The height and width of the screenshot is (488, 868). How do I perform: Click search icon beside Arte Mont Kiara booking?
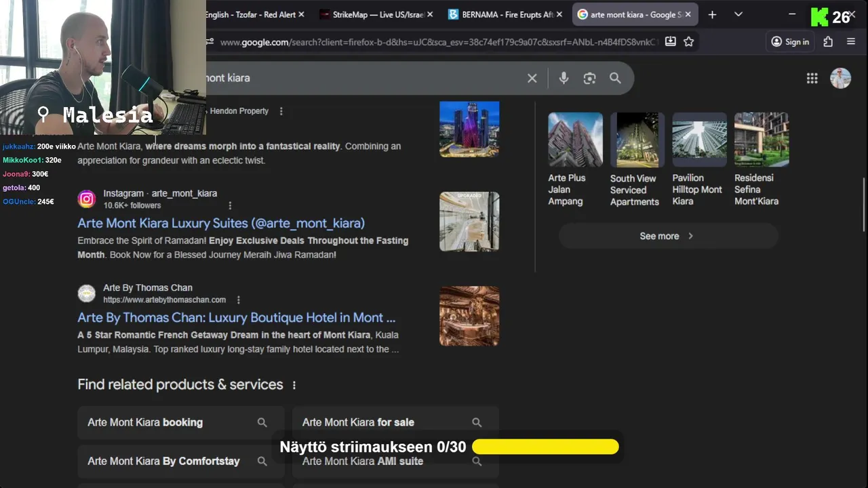[262, 422]
